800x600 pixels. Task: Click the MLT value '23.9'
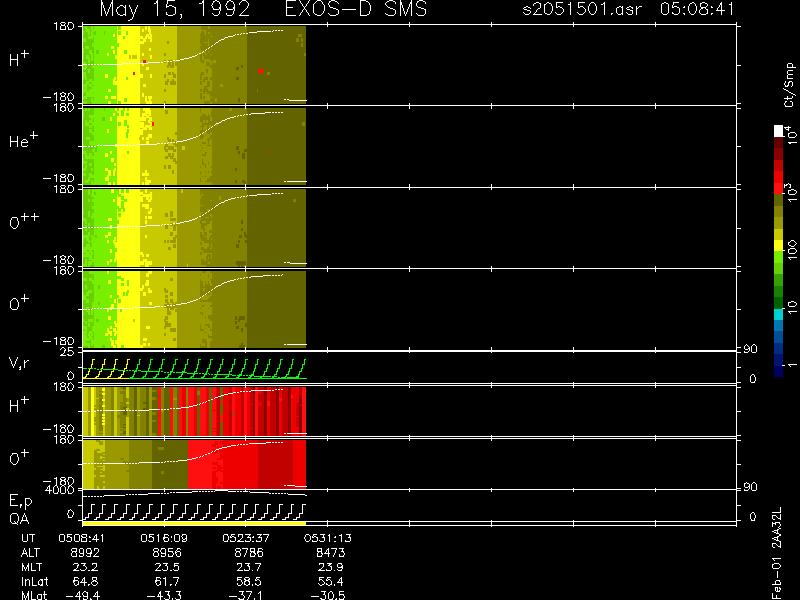click(x=330, y=567)
